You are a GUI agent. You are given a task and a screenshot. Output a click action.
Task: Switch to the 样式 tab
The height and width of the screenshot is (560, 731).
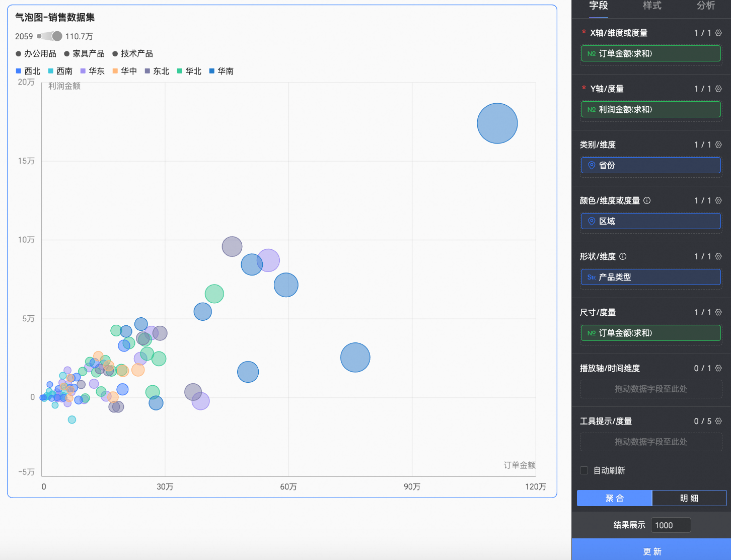(652, 6)
